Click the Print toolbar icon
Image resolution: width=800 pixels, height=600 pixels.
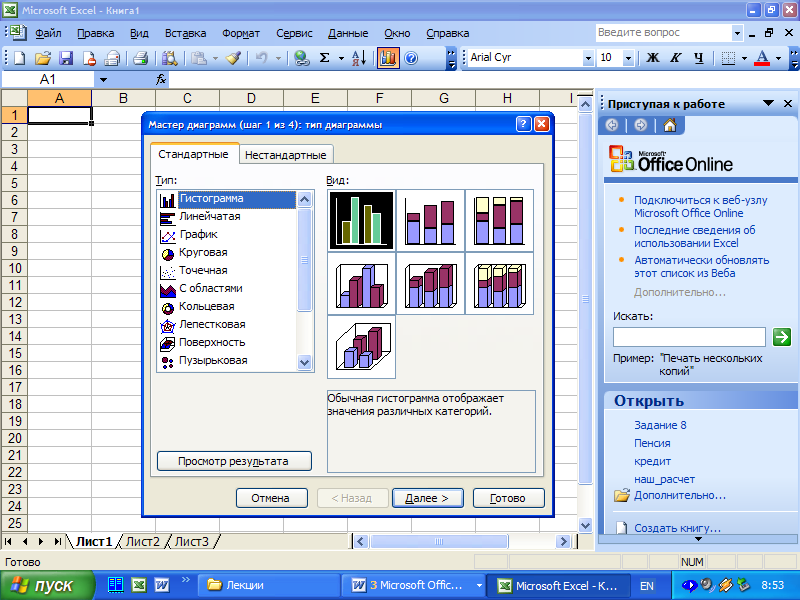pos(141,58)
